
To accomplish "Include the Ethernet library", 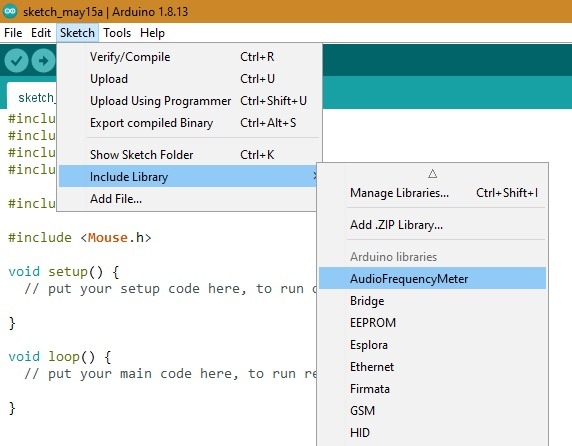I will click(432, 367).
